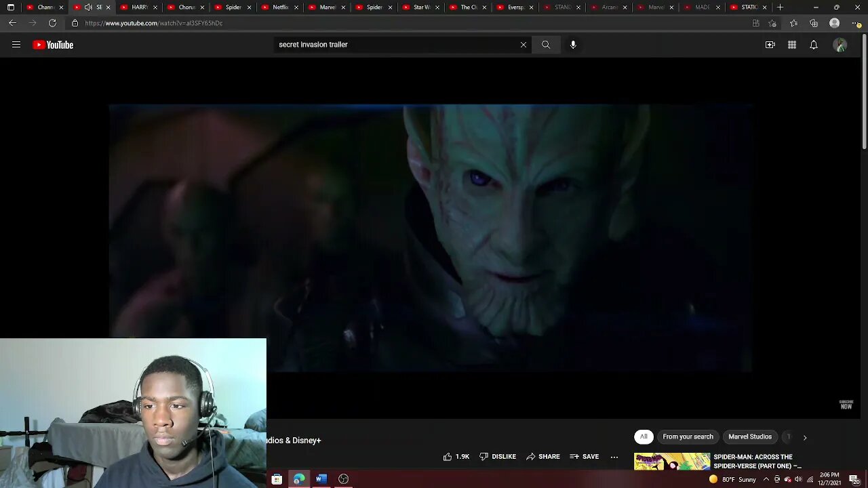View site info via lock icon
The height and width of the screenshot is (488, 868).
point(75,23)
